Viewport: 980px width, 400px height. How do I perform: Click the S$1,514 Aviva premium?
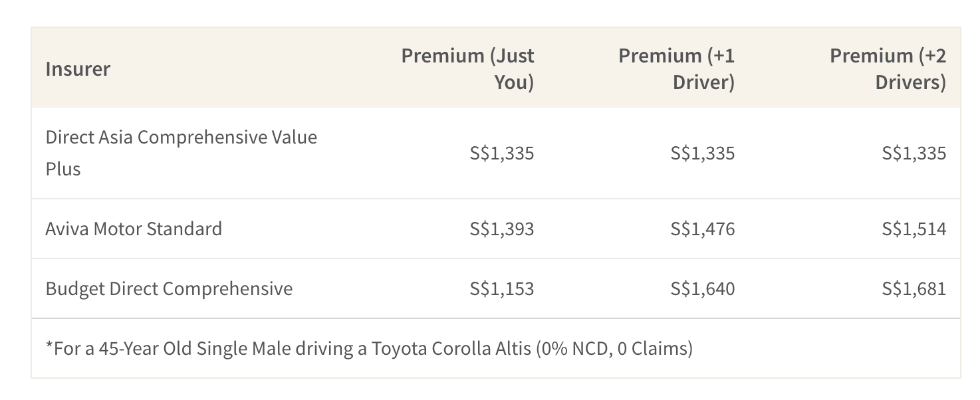[914, 229]
